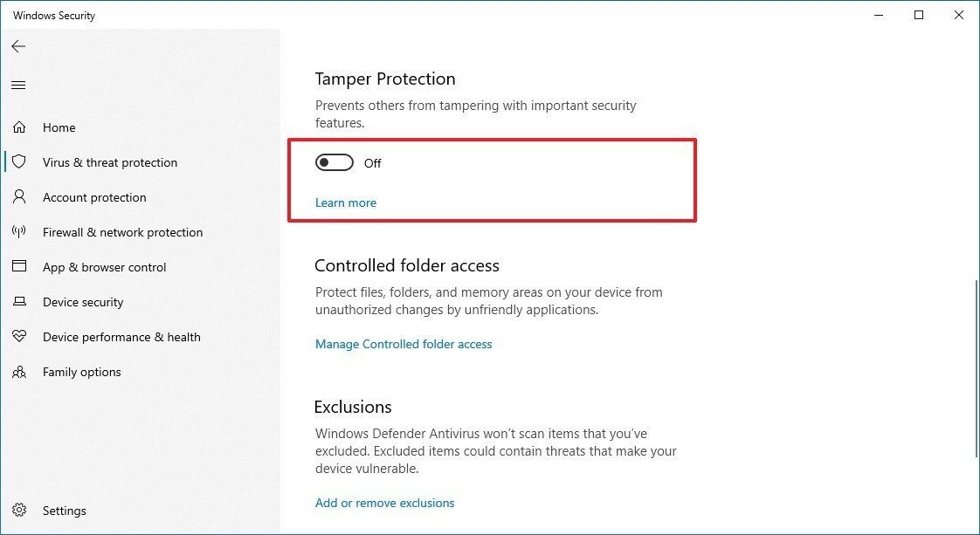Viewport: 980px width, 535px height.
Task: Go to the Home section
Action: pos(59,127)
